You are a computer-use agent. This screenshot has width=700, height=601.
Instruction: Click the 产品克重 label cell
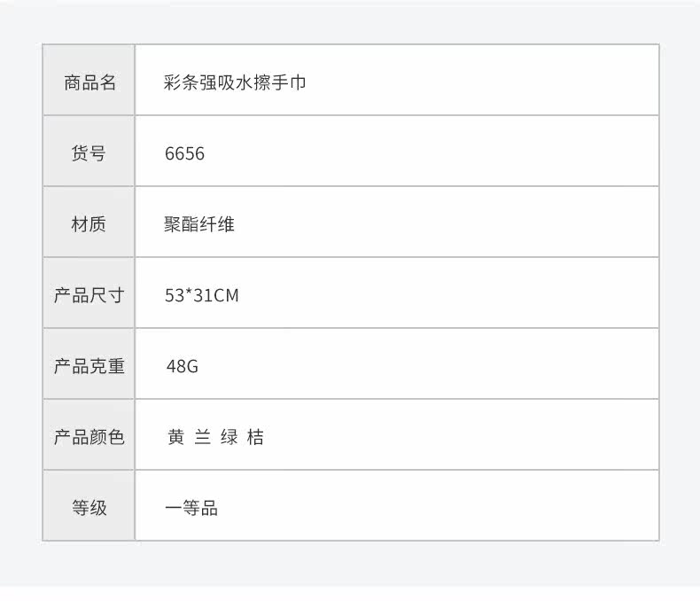89,364
